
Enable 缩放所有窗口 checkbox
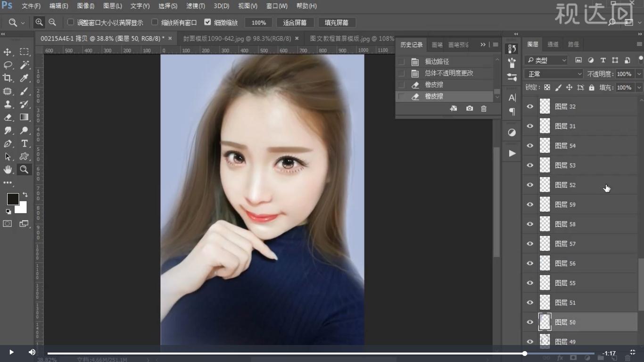tap(155, 22)
